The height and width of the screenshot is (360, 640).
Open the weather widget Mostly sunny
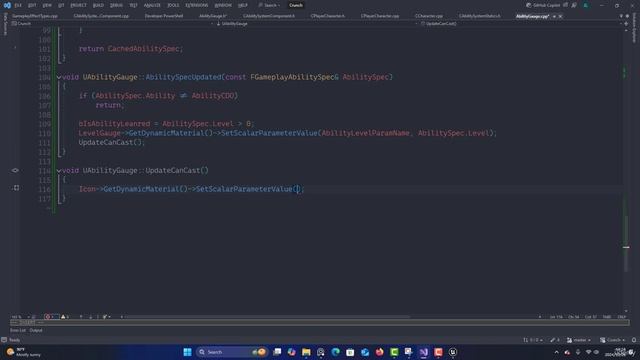pyautogui.click(x=24, y=352)
